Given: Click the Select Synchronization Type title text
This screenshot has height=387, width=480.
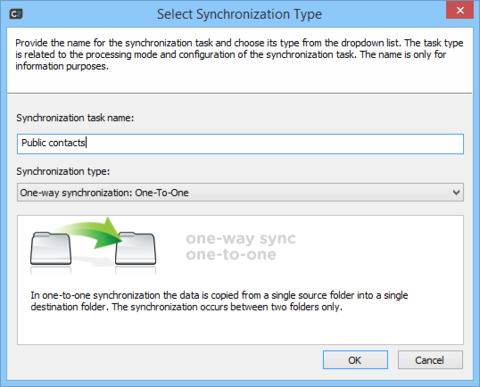Looking at the screenshot, I should click(x=239, y=14).
